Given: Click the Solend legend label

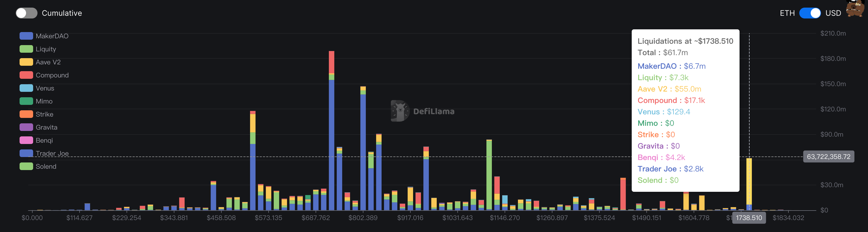Looking at the screenshot, I should click(46, 166).
